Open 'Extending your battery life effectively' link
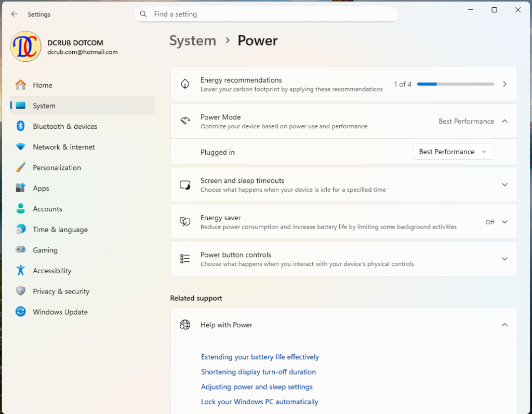The width and height of the screenshot is (532, 414). [x=260, y=357]
